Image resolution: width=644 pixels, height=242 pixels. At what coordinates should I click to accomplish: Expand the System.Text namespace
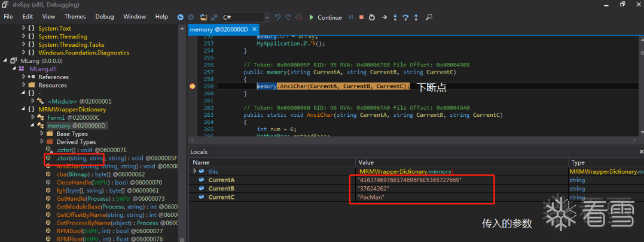coord(24,28)
